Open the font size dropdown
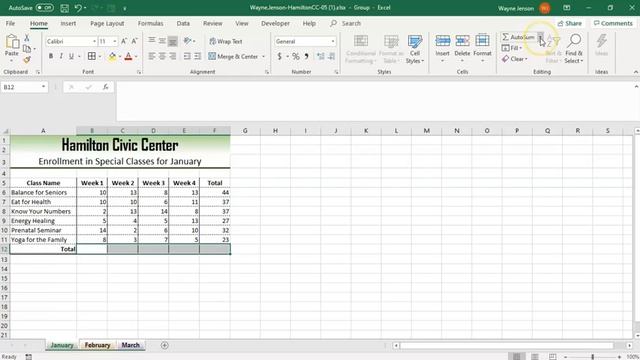Viewport: 640px width, 360px height. tap(115, 41)
